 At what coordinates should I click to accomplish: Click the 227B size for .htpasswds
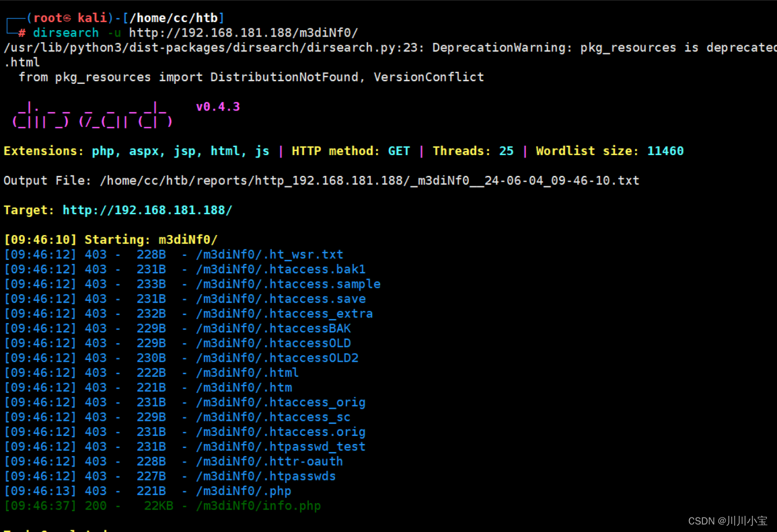pyautogui.click(x=151, y=476)
